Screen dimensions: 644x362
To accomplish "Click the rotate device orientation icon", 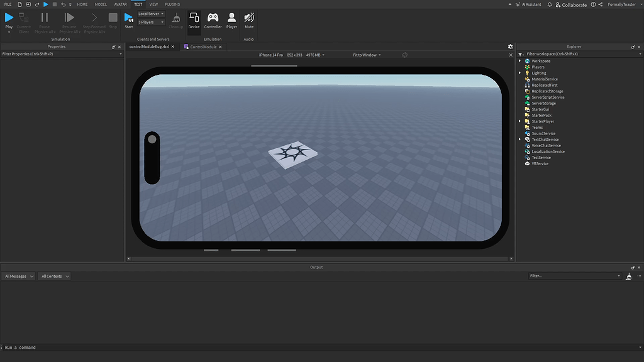I will (x=404, y=55).
